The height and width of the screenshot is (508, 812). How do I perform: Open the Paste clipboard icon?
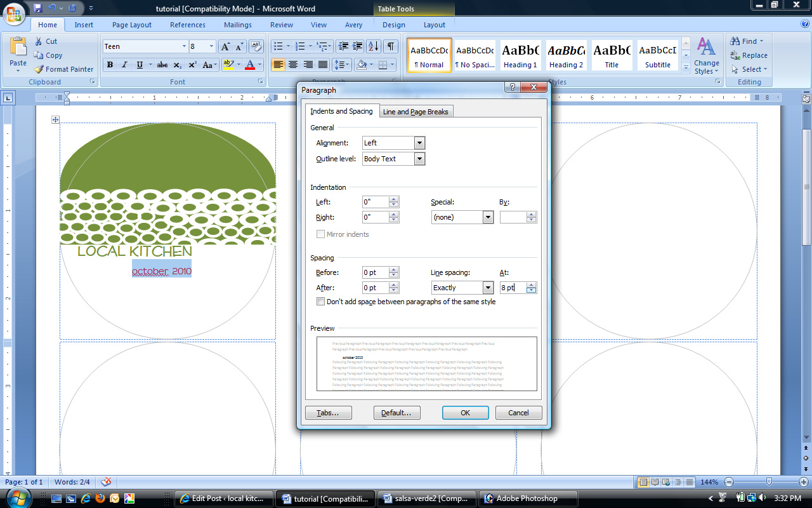(x=18, y=48)
